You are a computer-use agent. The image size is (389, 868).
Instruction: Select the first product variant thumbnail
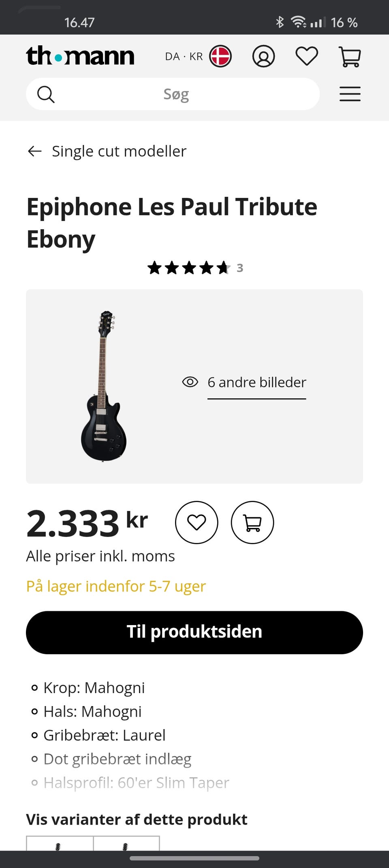pos(60,844)
